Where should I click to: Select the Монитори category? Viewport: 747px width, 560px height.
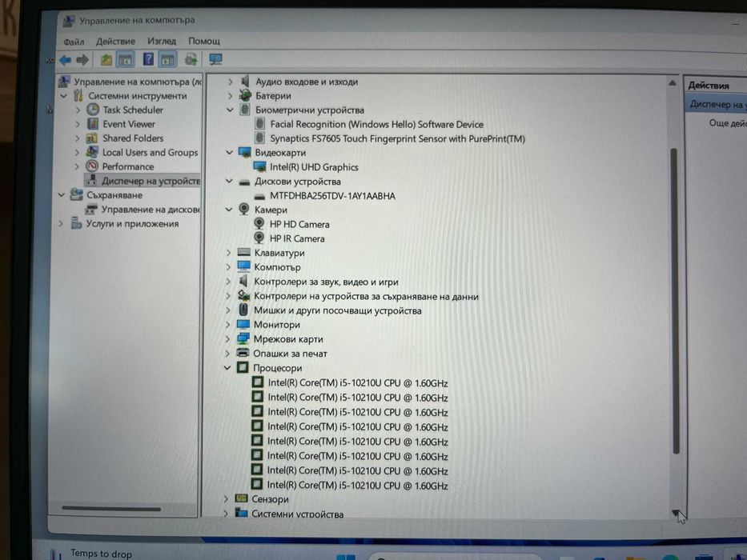pos(277,325)
